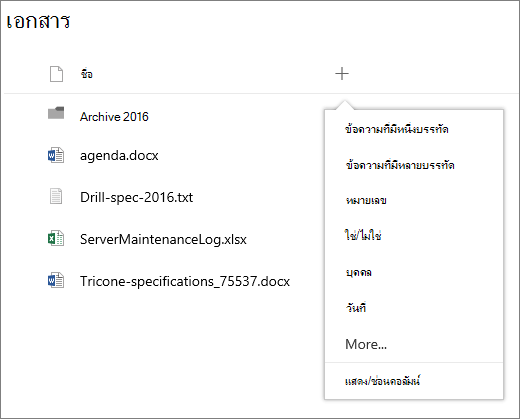Viewport: 520px width, 419px height.
Task: Click the Excel icon beside ServerMaintenanceLog.xlsx
Action: [x=56, y=238]
